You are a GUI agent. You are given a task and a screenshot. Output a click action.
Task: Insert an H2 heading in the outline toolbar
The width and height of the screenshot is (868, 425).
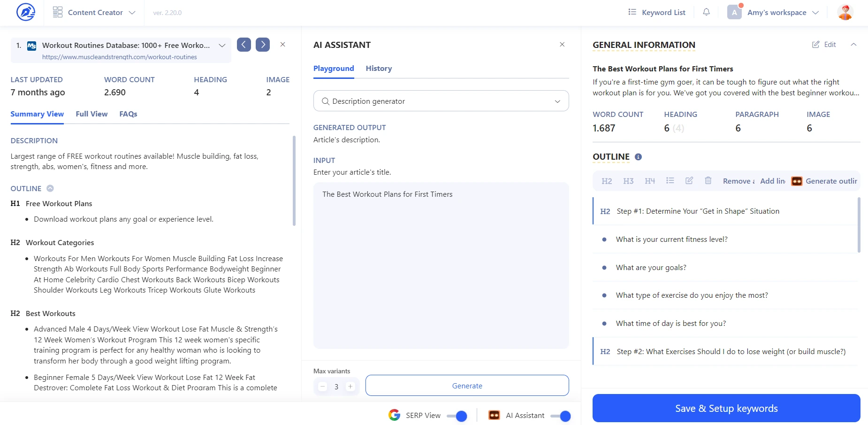tap(606, 181)
